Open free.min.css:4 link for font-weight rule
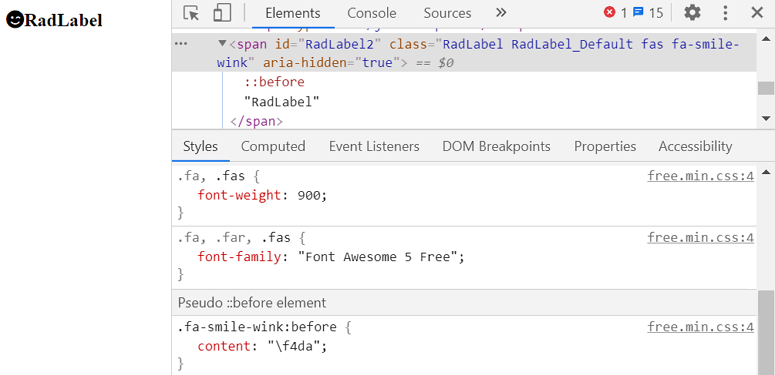775x375 pixels. coord(700,176)
